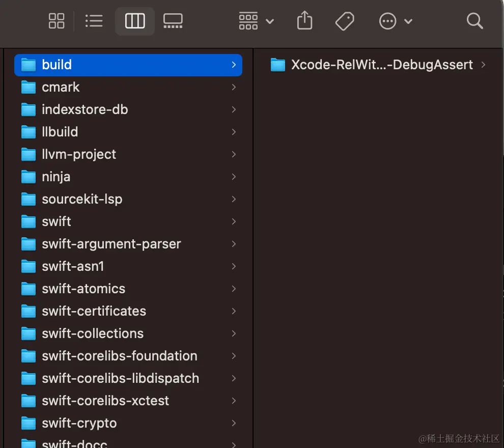Click the folder icon beside indexstore-db
504x448 pixels.
[29, 110]
